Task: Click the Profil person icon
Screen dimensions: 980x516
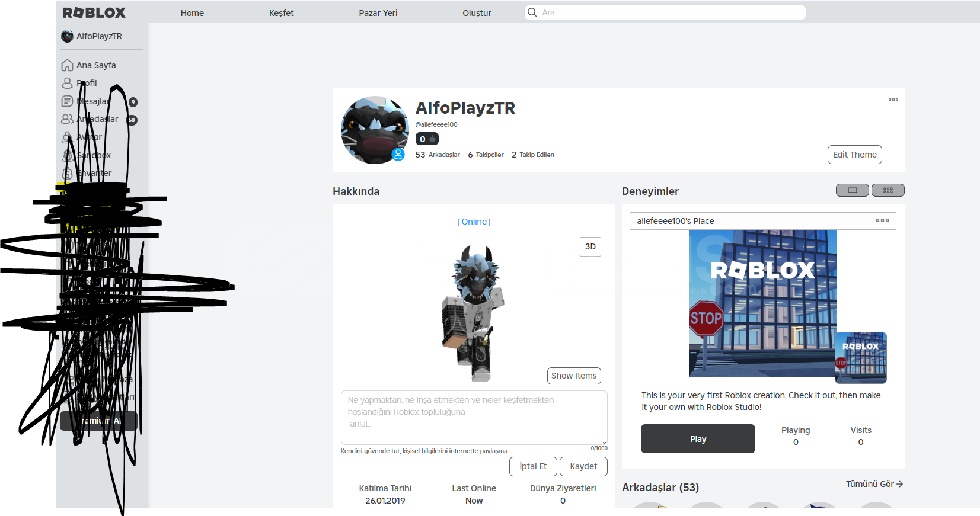Action: click(x=68, y=83)
